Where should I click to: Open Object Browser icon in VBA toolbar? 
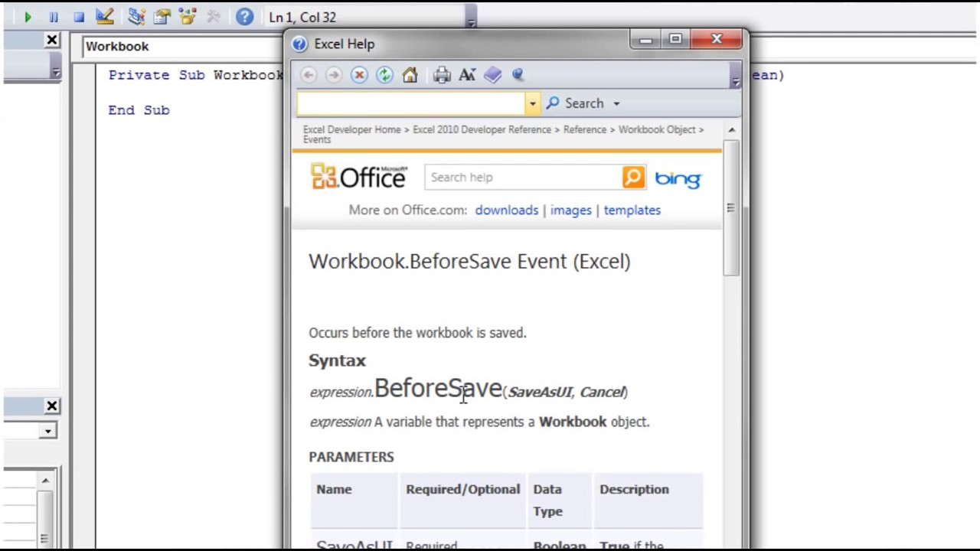pyautogui.click(x=188, y=16)
